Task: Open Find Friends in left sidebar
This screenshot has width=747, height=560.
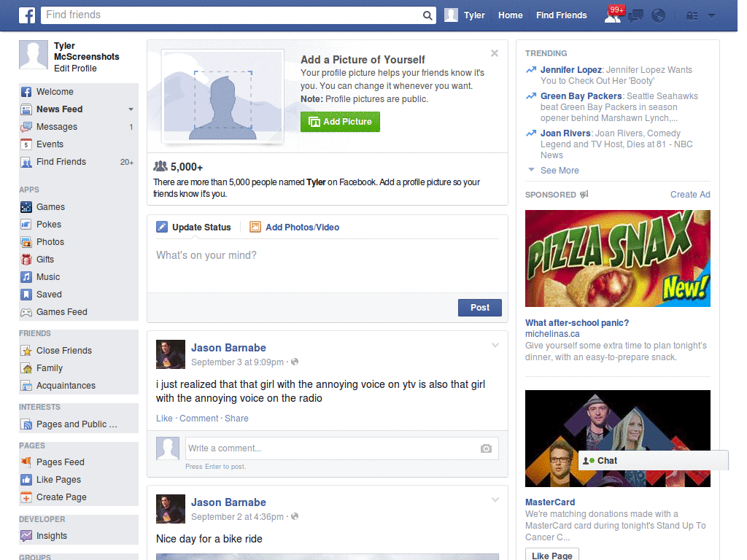Action: [x=61, y=163]
